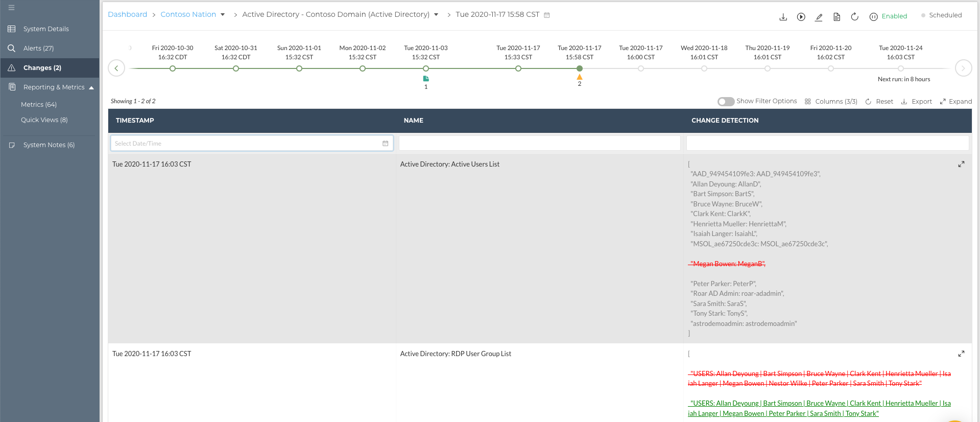Select Tue 2020-11-24 timeline point
Viewport: 980px width, 422px height.
901,68
